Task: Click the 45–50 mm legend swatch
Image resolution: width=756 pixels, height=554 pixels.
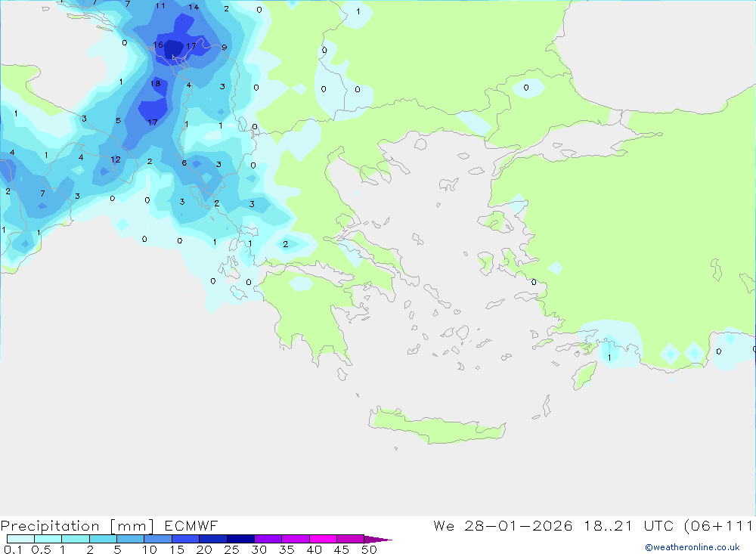Action: click(x=350, y=539)
